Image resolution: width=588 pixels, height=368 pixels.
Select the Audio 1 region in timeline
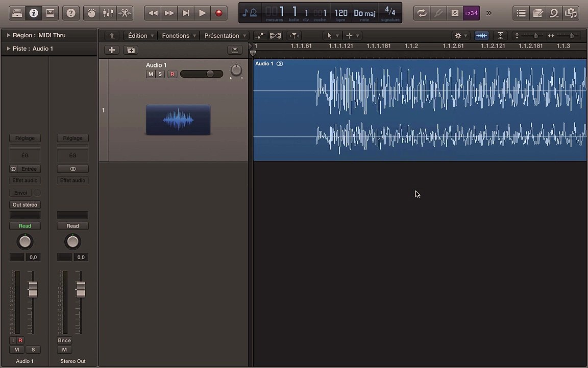[x=420, y=110]
